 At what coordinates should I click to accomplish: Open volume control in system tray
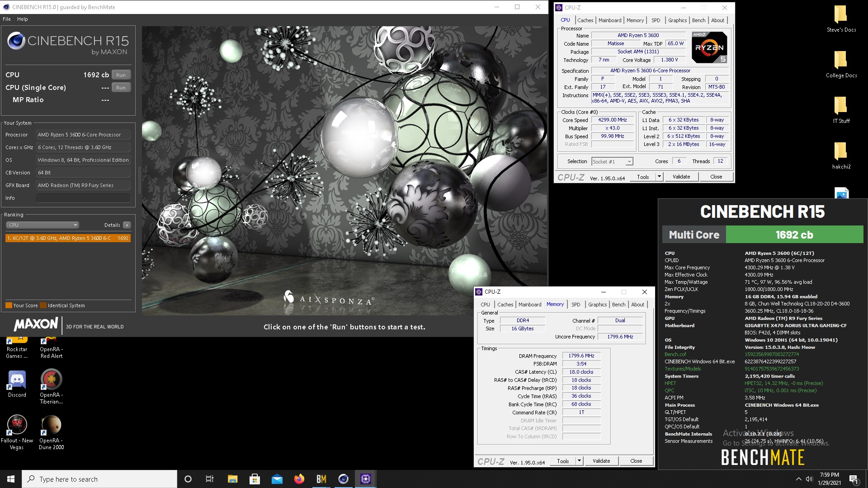809,479
